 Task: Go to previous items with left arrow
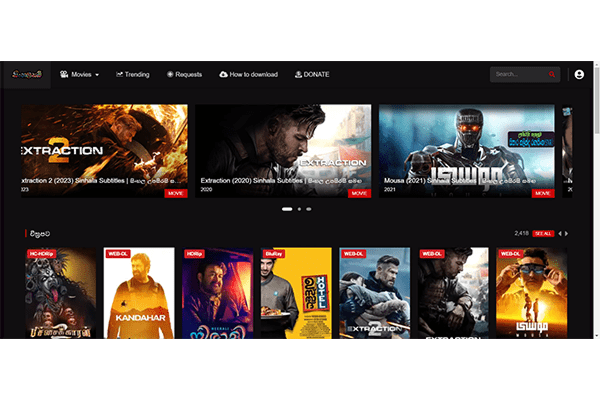[x=560, y=233]
